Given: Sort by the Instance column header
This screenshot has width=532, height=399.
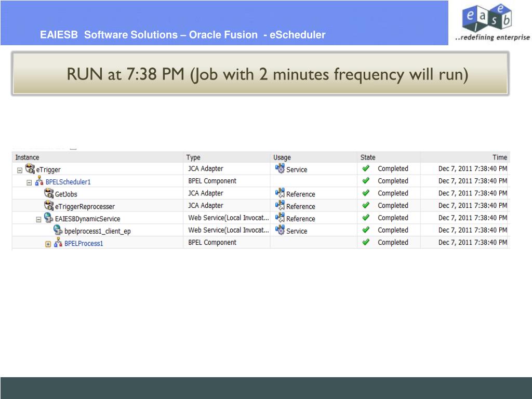Looking at the screenshot, I should [x=27, y=157].
